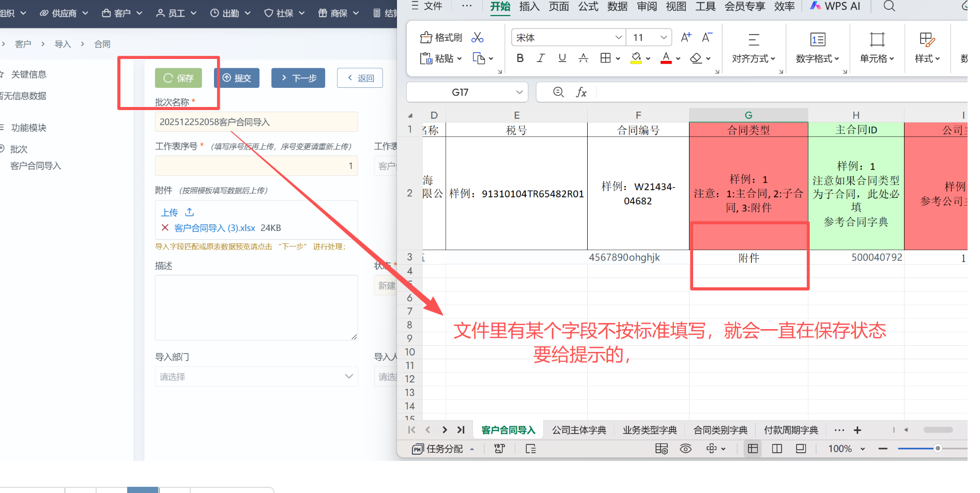The height and width of the screenshot is (493, 980).
Task: Click the eye protection mode icon
Action: pyautogui.click(x=685, y=449)
